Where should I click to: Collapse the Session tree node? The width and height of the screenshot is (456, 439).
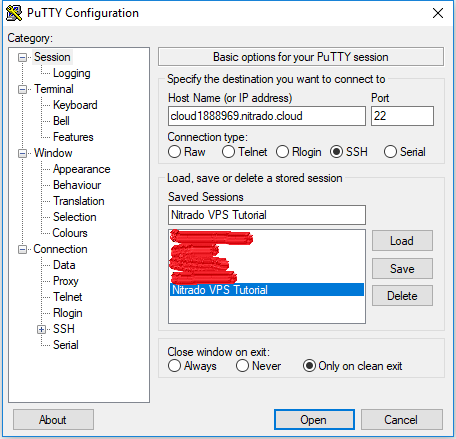[22, 58]
